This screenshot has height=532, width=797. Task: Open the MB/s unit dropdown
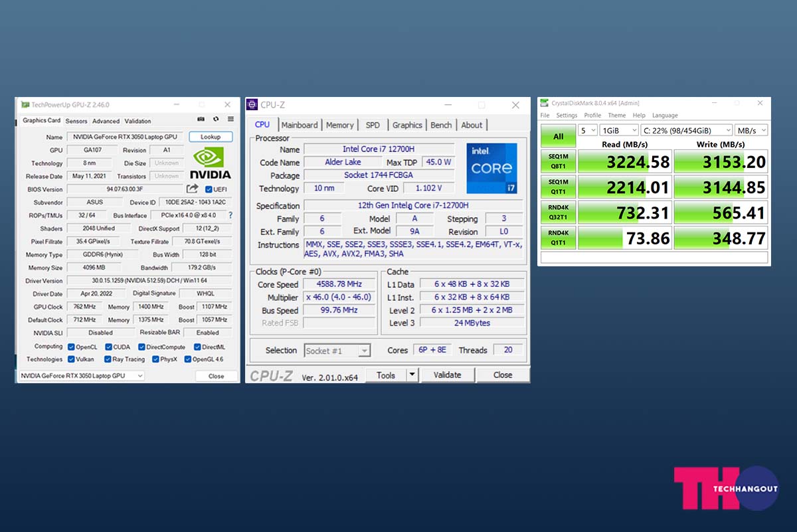(752, 130)
